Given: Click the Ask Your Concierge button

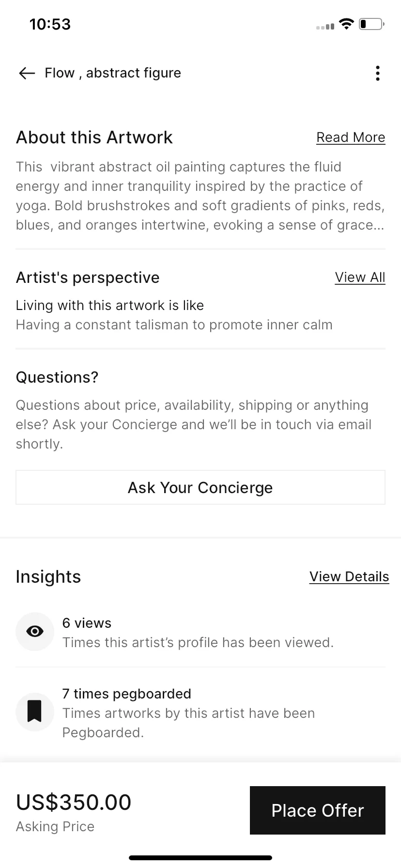Looking at the screenshot, I should [x=200, y=487].
